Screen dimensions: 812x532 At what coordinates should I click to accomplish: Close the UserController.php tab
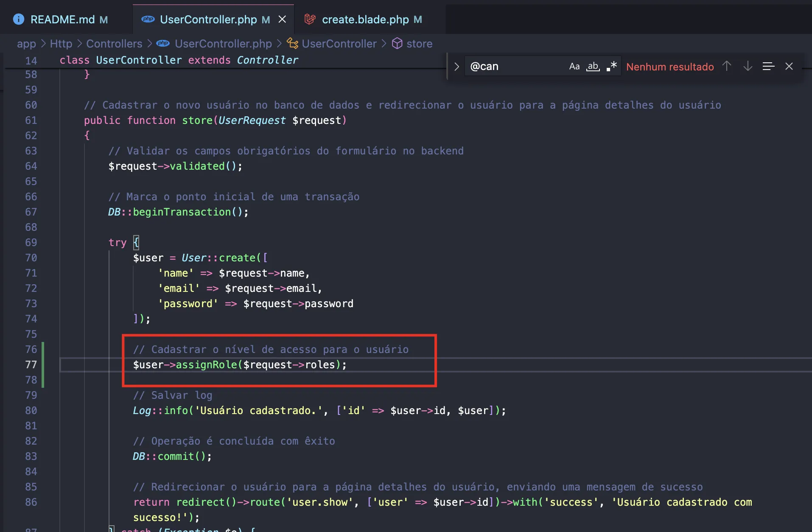[x=282, y=20]
